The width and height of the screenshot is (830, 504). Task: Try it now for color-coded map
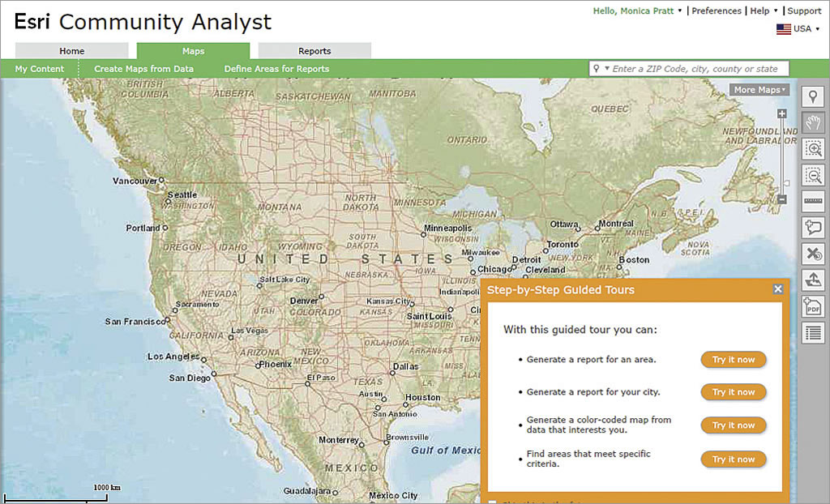click(x=733, y=425)
